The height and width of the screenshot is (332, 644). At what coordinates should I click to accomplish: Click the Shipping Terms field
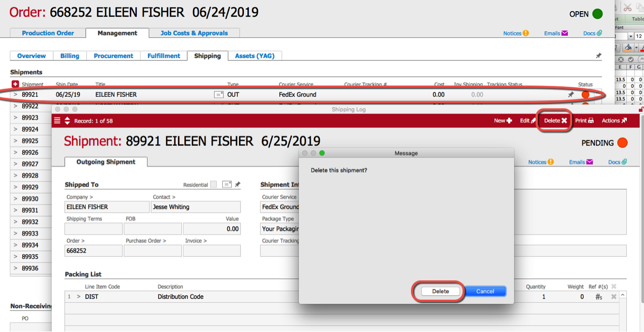point(93,229)
